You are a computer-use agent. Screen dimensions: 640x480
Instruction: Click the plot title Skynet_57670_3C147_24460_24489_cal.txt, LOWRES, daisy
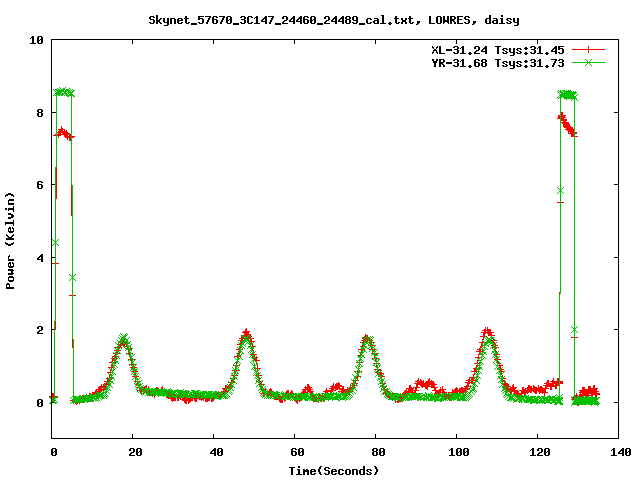click(x=333, y=20)
